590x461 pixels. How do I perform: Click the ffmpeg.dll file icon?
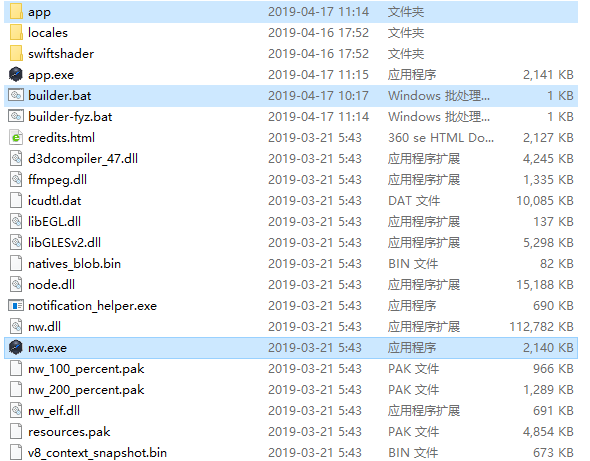coord(16,180)
